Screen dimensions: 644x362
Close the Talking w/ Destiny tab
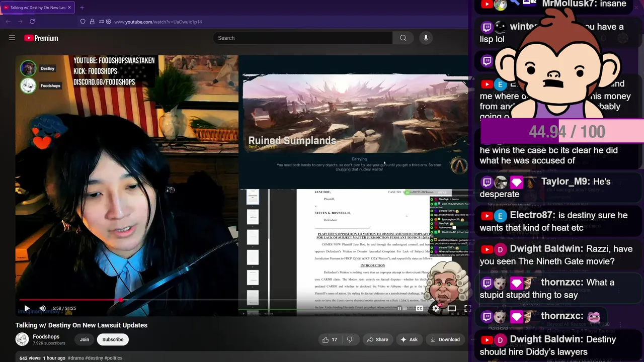coord(69,8)
